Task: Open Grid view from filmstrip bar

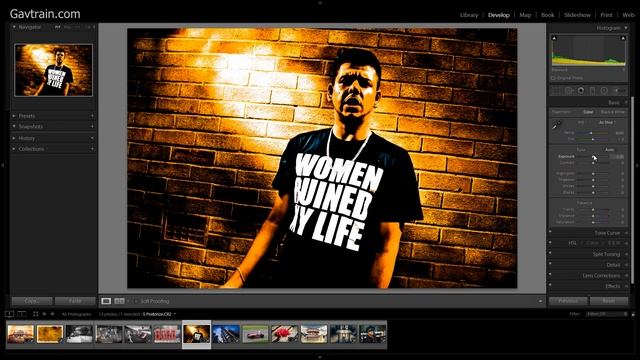Action: coord(36,314)
